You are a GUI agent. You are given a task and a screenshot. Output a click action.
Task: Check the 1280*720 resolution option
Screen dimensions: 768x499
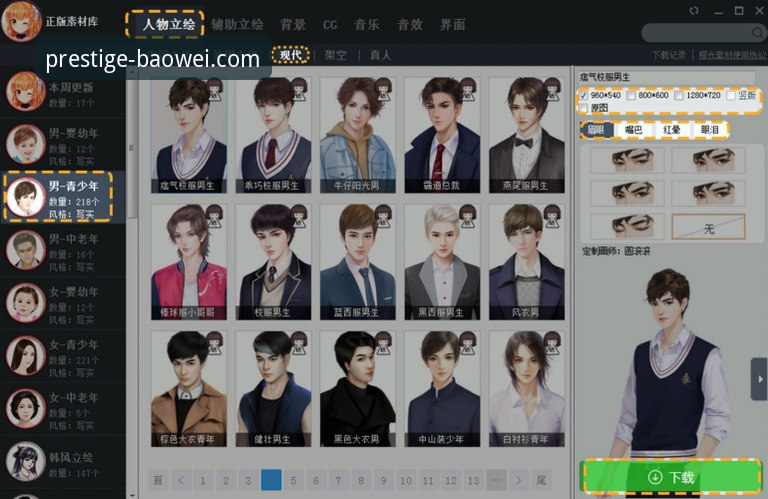[678, 96]
